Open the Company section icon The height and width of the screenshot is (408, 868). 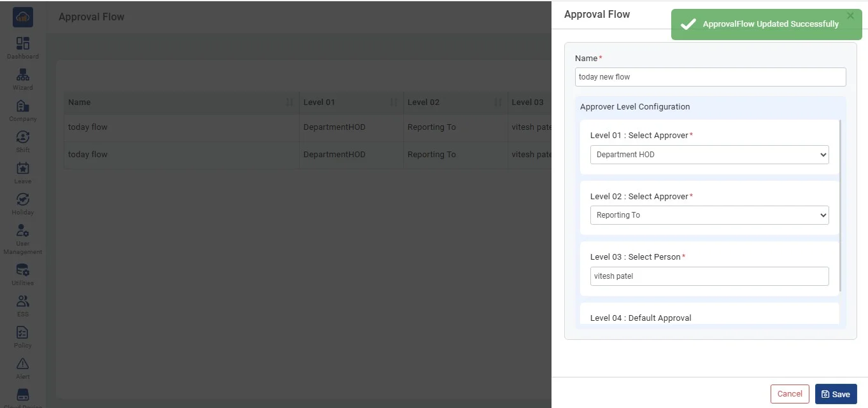pyautogui.click(x=23, y=106)
